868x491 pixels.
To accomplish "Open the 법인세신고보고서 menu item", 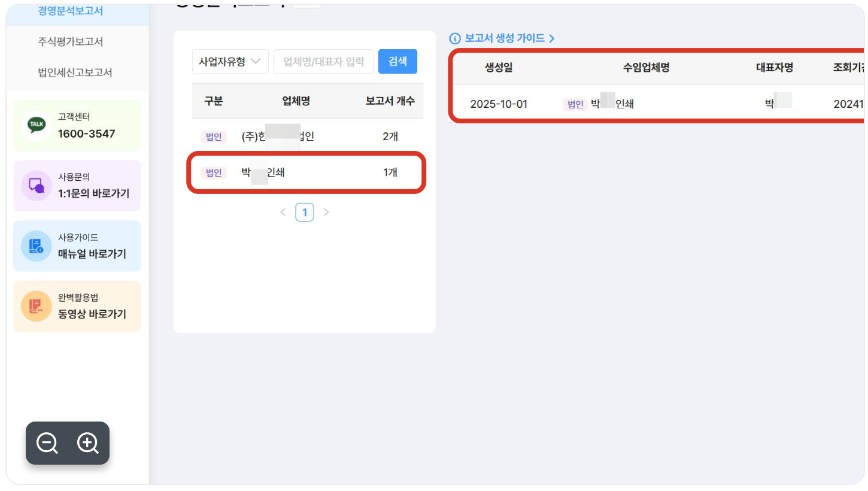I will 75,72.
